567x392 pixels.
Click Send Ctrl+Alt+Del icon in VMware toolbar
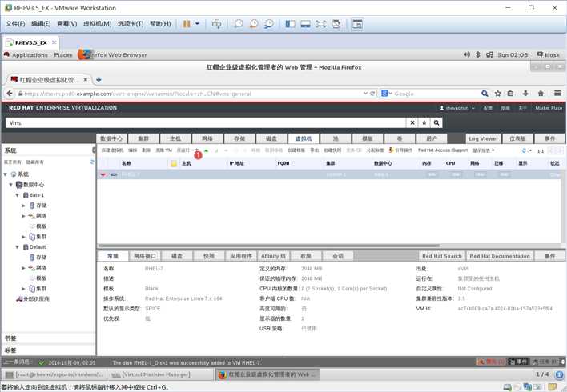[x=216, y=24]
